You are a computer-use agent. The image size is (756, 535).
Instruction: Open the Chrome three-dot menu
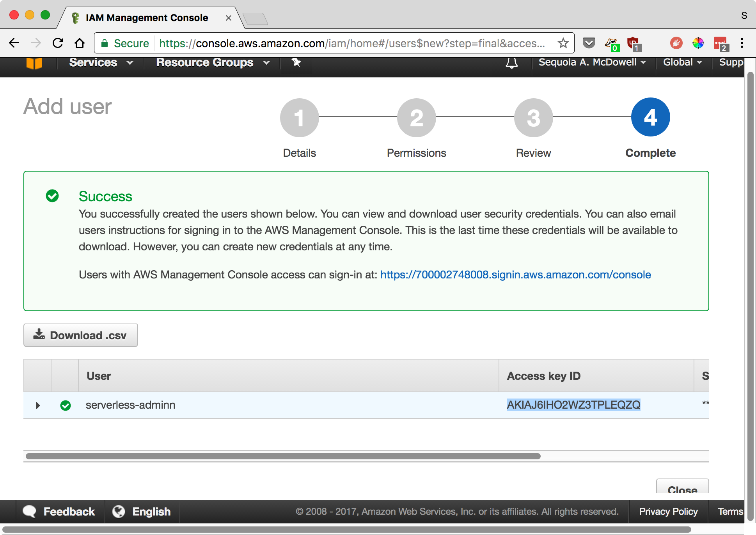click(x=742, y=43)
